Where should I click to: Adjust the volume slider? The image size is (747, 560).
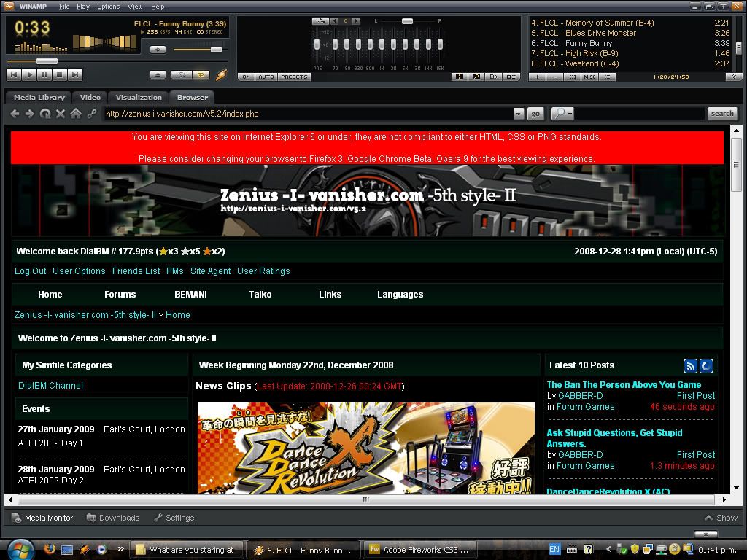pyautogui.click(x=199, y=50)
